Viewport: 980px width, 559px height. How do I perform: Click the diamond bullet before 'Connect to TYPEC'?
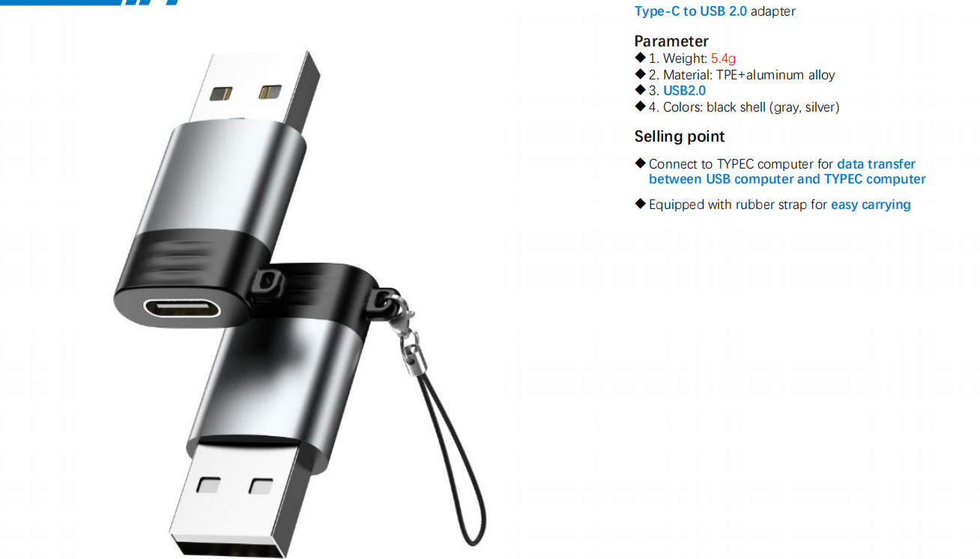coord(640,163)
